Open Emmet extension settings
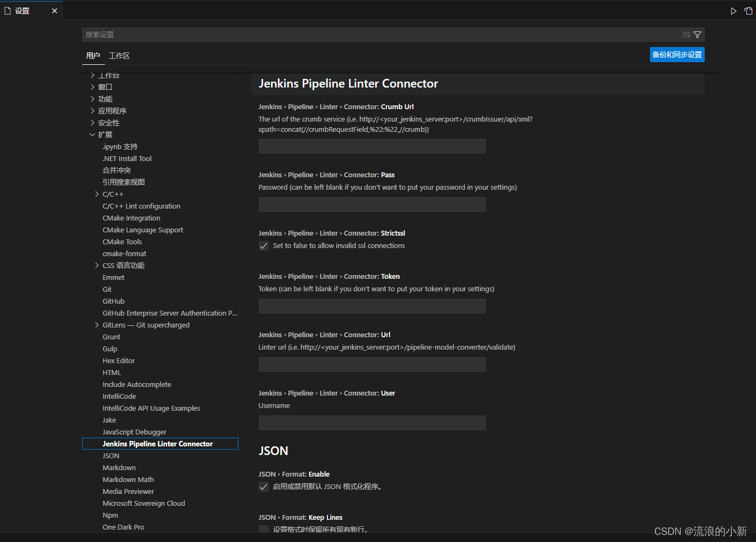 click(113, 277)
